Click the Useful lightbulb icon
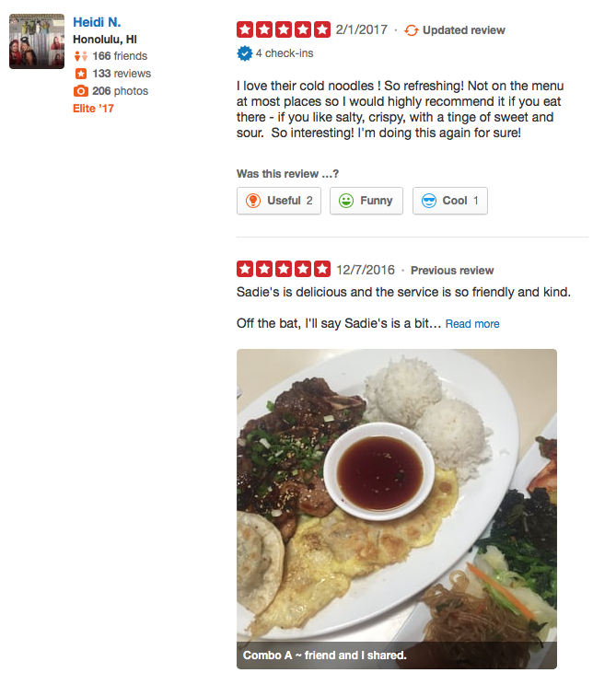The image size is (616, 696). [253, 201]
